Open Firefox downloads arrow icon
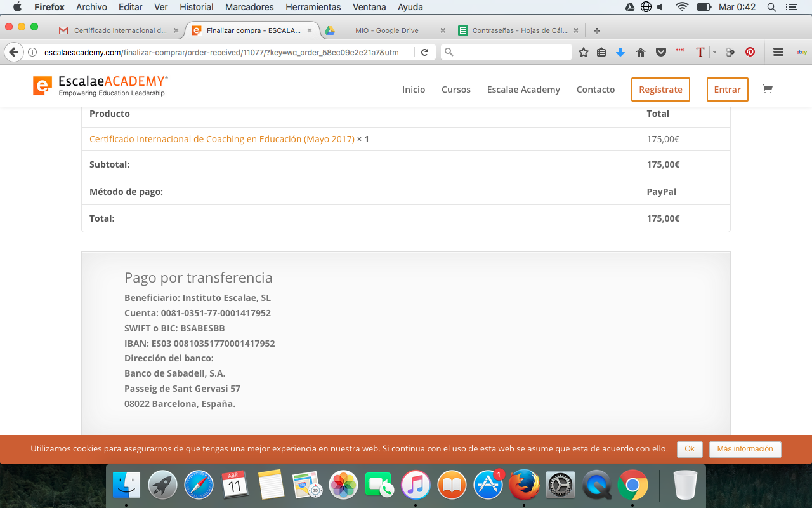The image size is (812, 508). (x=620, y=52)
